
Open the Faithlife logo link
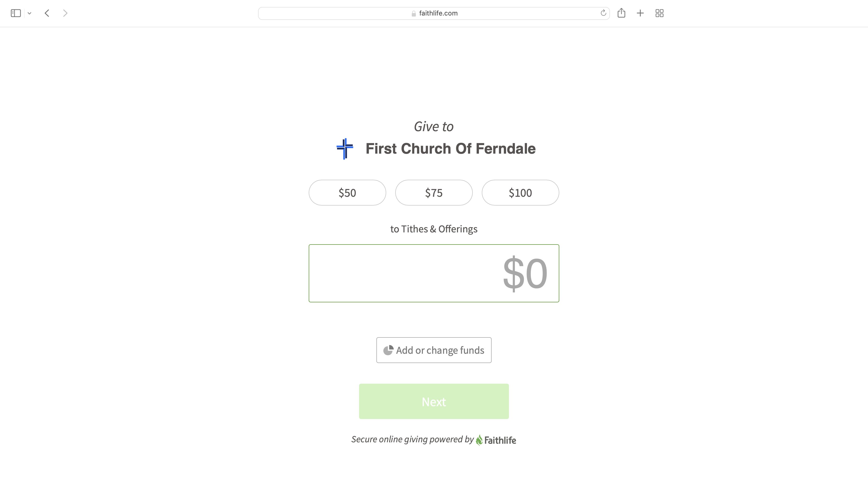coord(496,440)
